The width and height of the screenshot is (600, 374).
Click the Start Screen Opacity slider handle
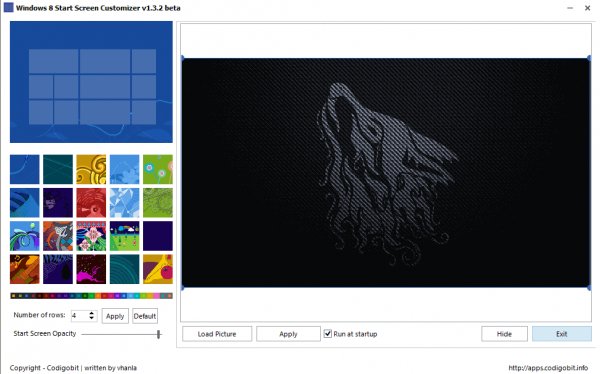(x=158, y=334)
